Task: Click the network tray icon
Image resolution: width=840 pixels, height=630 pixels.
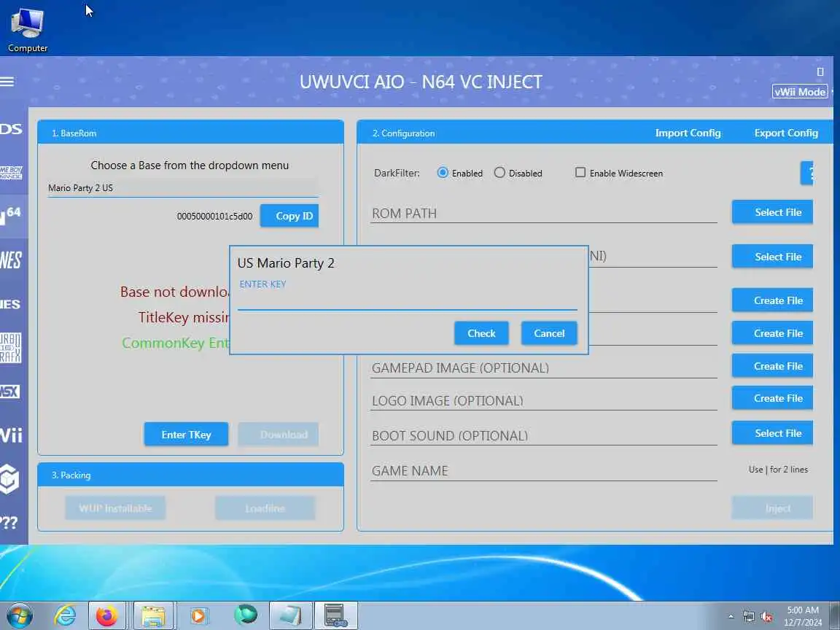Action: coord(749,617)
